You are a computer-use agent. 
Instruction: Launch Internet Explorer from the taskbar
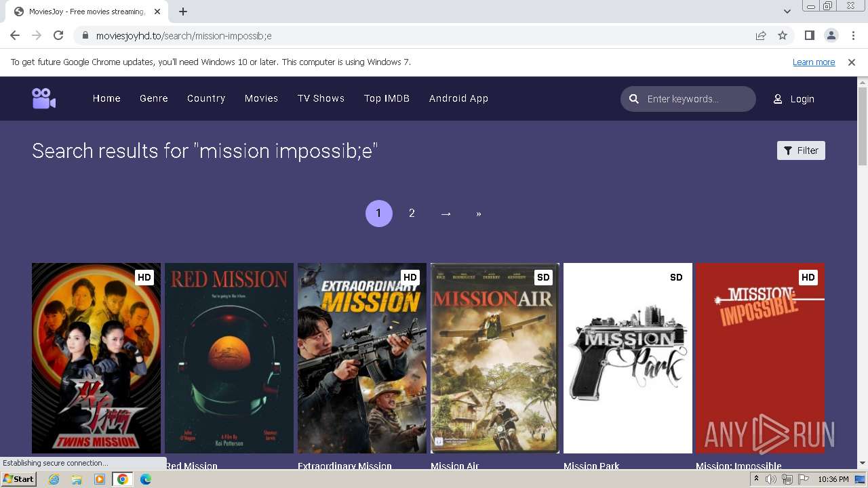point(54,479)
